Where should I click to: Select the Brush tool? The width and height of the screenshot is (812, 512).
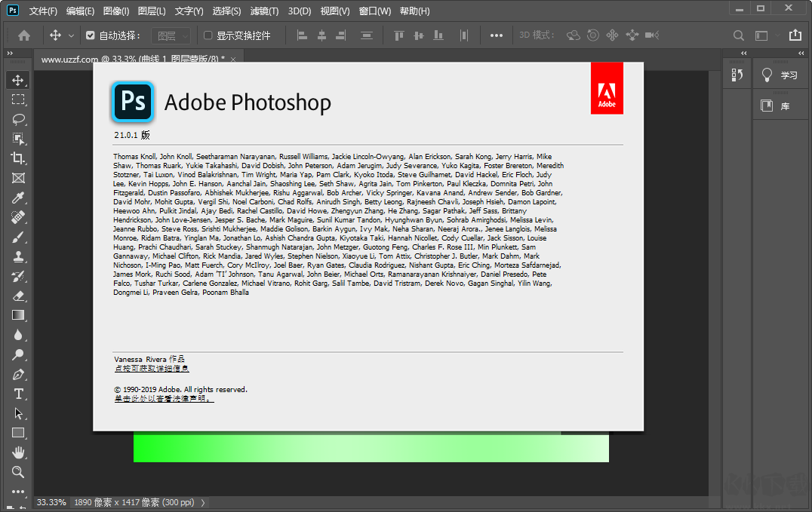pos(18,237)
